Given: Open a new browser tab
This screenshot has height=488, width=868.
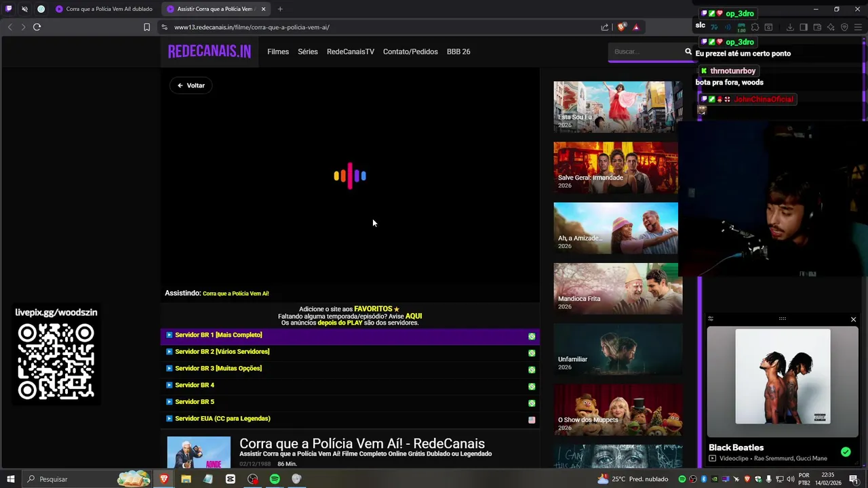Looking at the screenshot, I should point(280,9).
